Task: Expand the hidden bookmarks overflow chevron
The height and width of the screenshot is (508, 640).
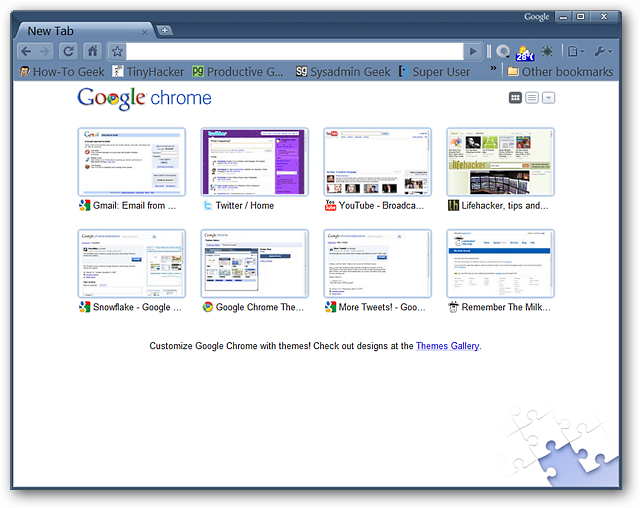Action: click(493, 71)
